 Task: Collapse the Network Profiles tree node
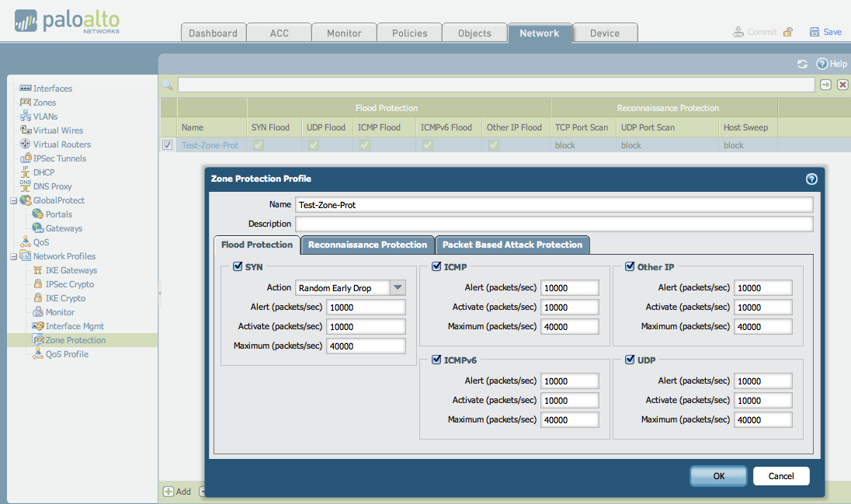coord(13,256)
